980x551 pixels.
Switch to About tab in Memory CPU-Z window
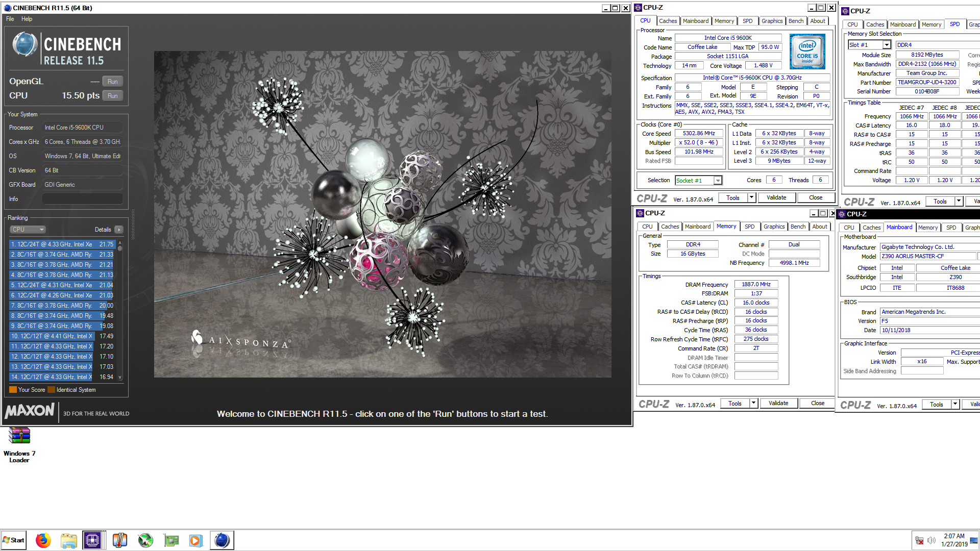[820, 227]
